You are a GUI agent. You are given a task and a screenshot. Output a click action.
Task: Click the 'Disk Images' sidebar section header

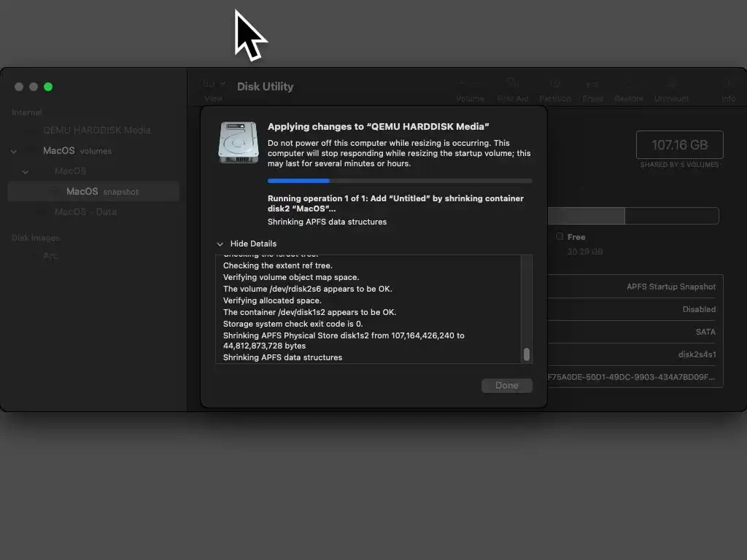35,238
